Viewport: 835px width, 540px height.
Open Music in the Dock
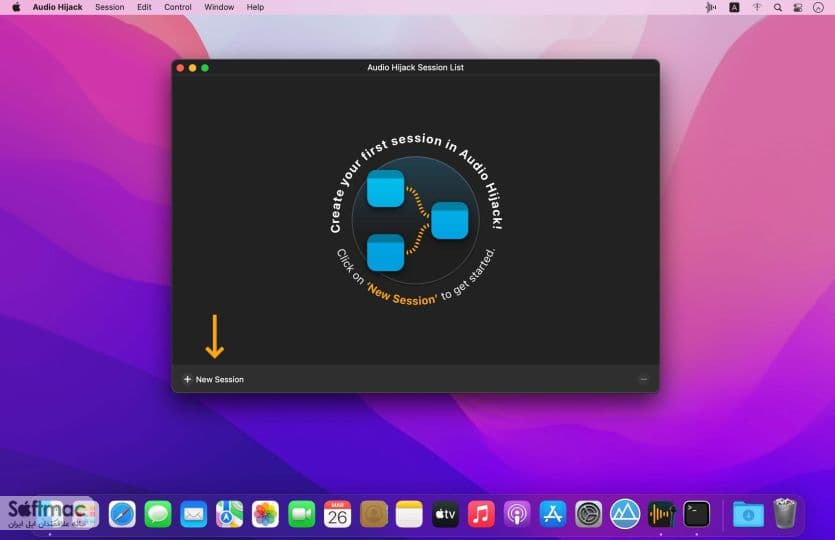[x=481, y=514]
